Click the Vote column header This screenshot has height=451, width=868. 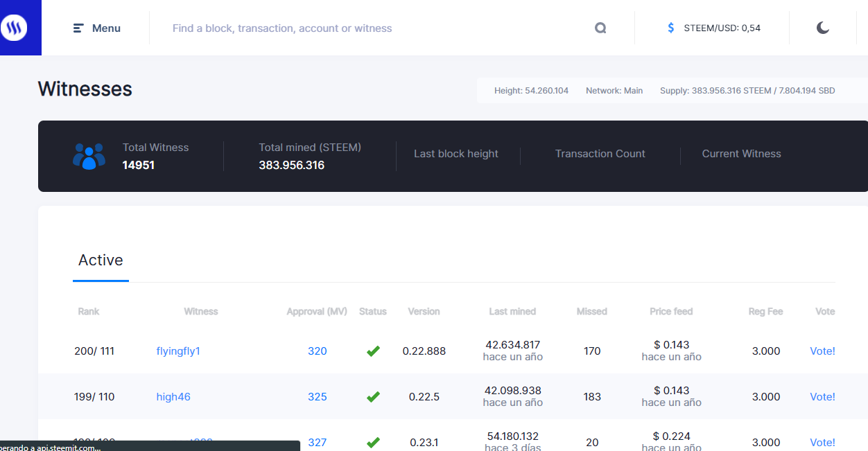pyautogui.click(x=825, y=312)
